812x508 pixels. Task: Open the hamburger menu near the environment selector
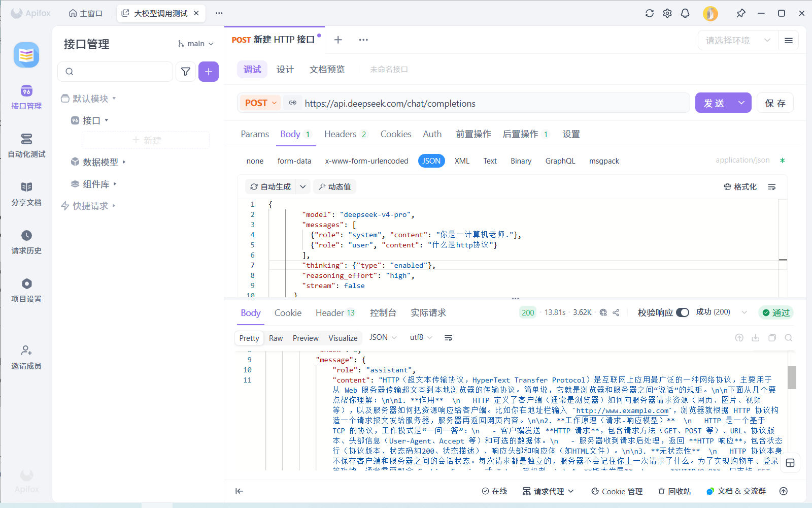click(x=789, y=40)
